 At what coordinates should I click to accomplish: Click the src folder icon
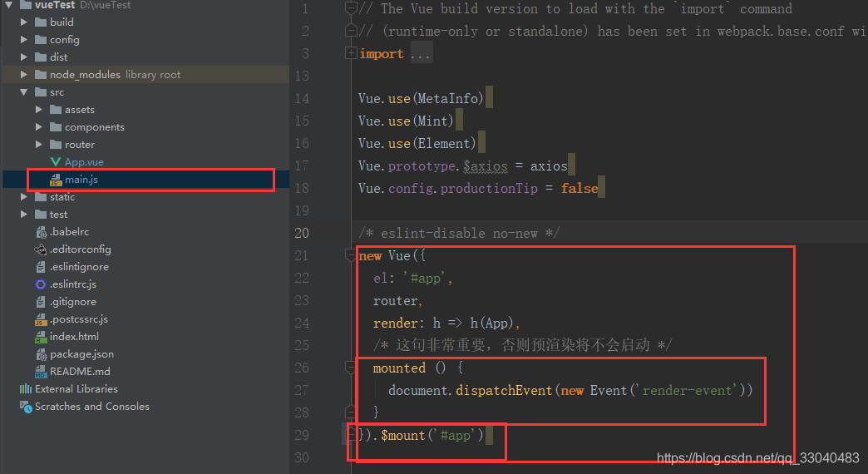(41, 92)
